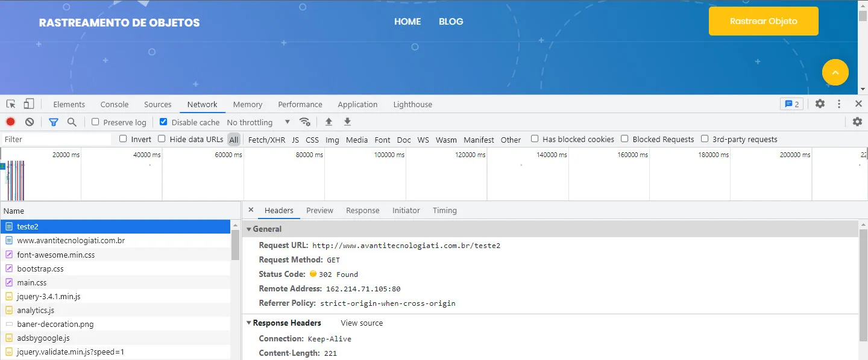Viewport: 868px width, 360px height.
Task: Select jquery.validate.min.js?speed=1 request
Action: [x=115, y=352]
